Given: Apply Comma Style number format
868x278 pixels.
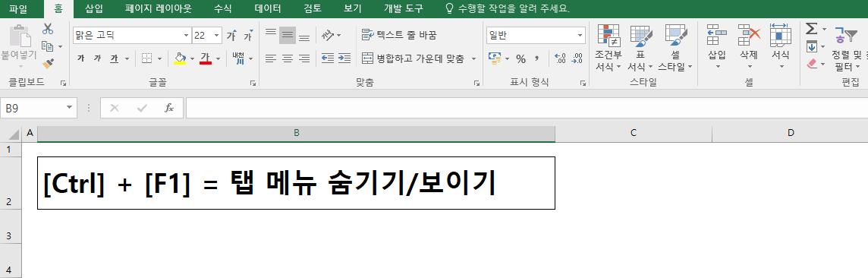Looking at the screenshot, I should [536, 58].
